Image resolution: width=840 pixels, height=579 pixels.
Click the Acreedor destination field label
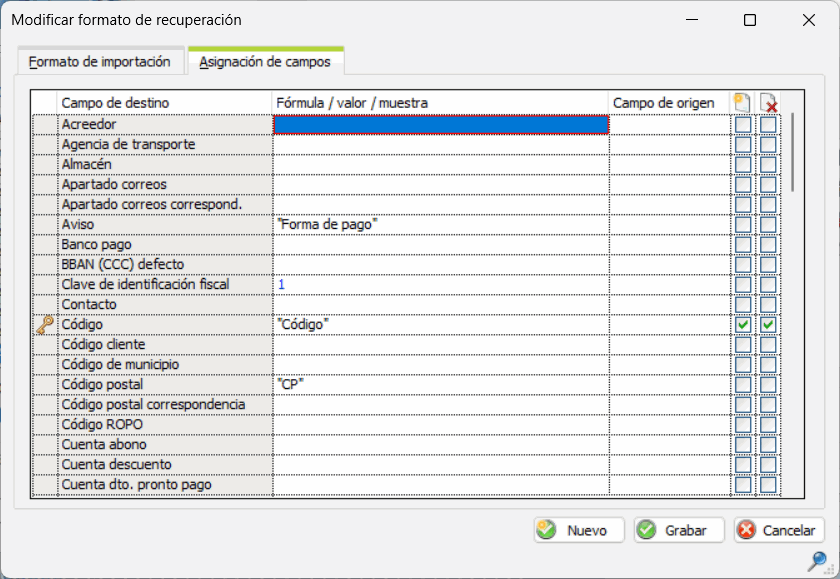[89, 125]
